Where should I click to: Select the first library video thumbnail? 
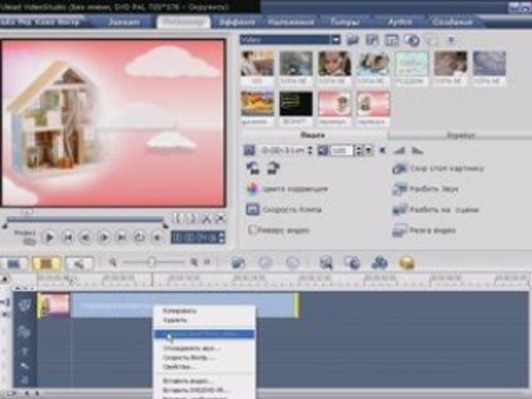point(257,63)
